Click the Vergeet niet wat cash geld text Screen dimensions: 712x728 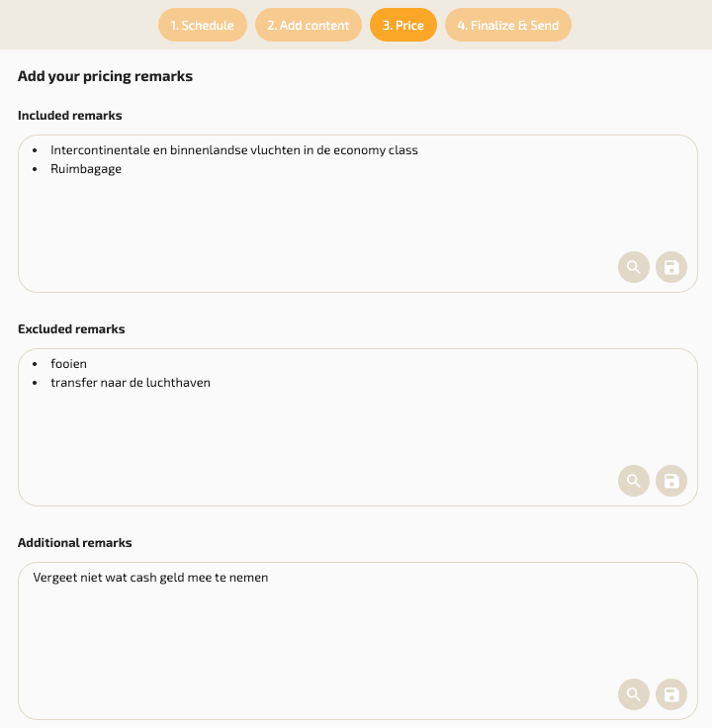point(150,578)
